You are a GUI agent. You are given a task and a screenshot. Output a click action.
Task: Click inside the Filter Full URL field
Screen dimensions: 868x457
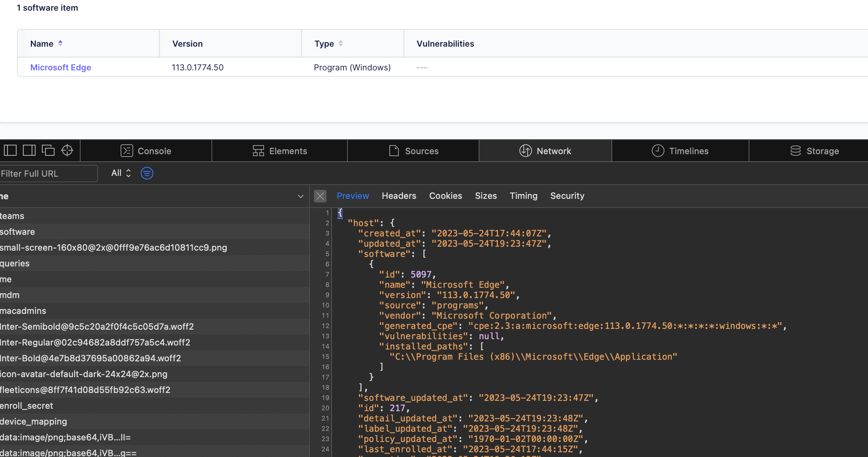(48, 173)
